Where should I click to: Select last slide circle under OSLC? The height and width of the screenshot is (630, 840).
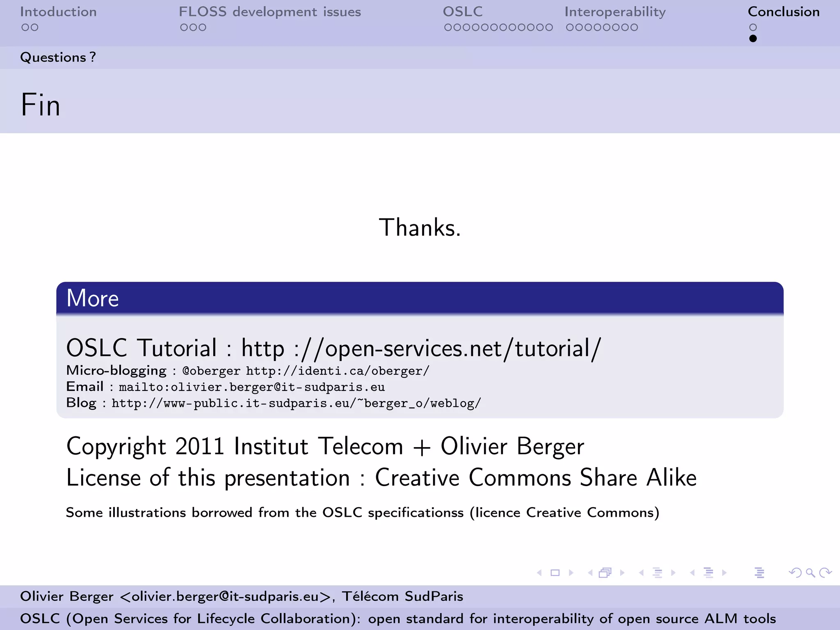[x=549, y=27]
